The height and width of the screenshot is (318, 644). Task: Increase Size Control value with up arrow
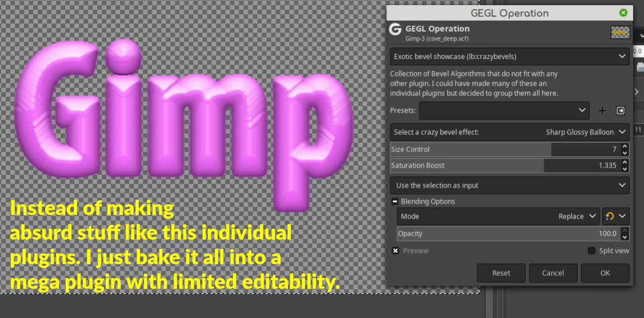(625, 146)
